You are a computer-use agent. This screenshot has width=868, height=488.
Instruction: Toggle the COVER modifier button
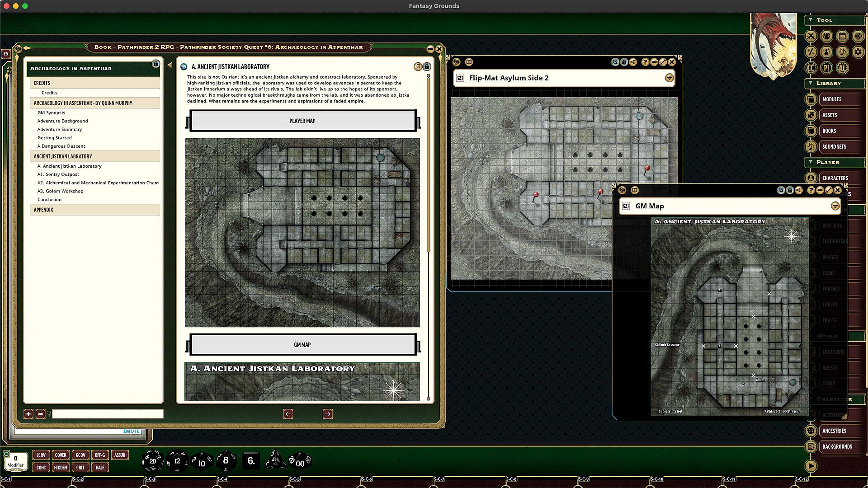coord(61,455)
